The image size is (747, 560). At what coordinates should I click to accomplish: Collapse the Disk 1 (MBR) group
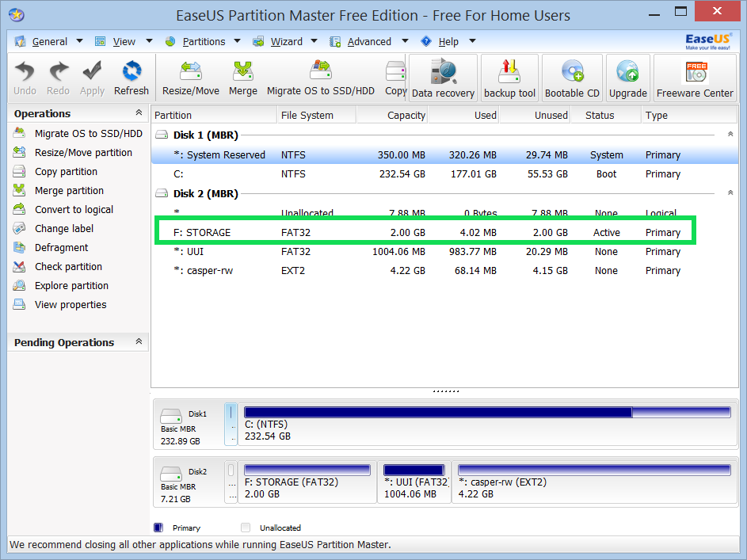[x=730, y=135]
